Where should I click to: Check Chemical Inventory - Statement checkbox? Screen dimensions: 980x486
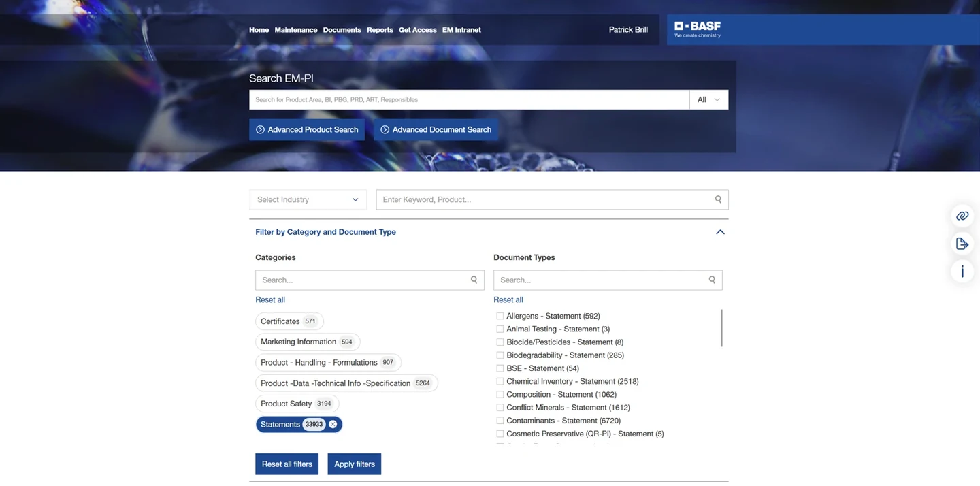coord(500,381)
